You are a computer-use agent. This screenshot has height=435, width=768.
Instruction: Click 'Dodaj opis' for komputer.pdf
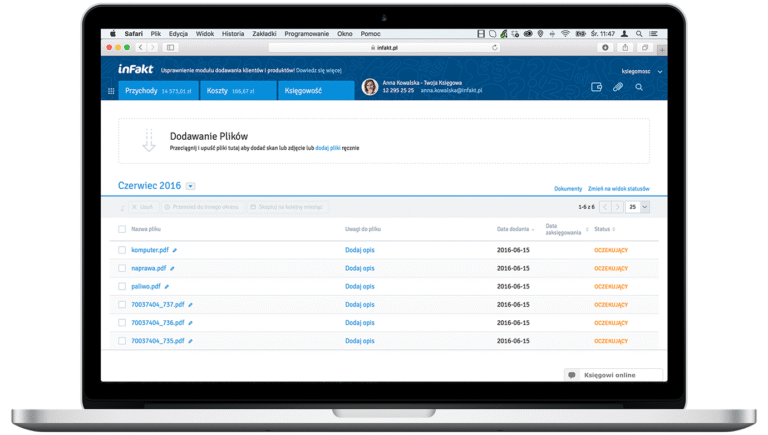click(x=359, y=250)
